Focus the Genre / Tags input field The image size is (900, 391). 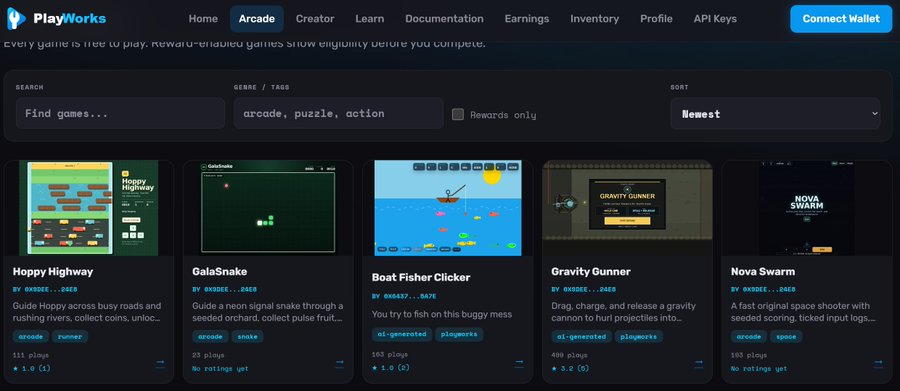coord(339,113)
